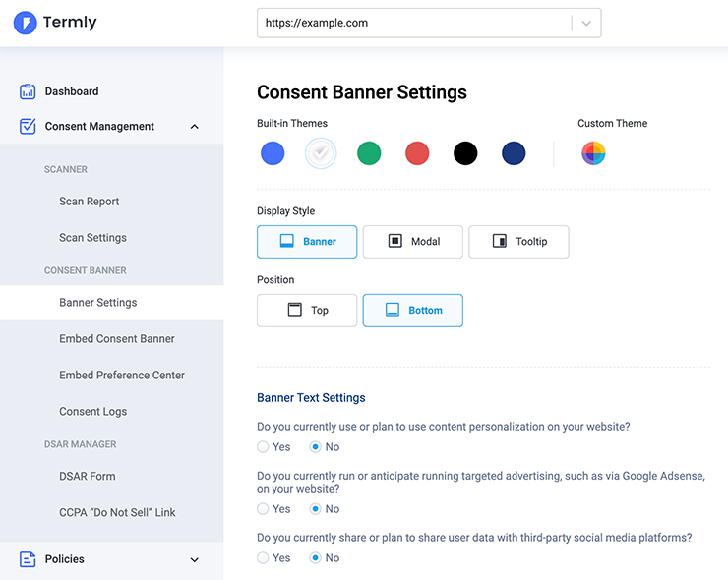Pick the dark navy built-in theme

pos(514,153)
